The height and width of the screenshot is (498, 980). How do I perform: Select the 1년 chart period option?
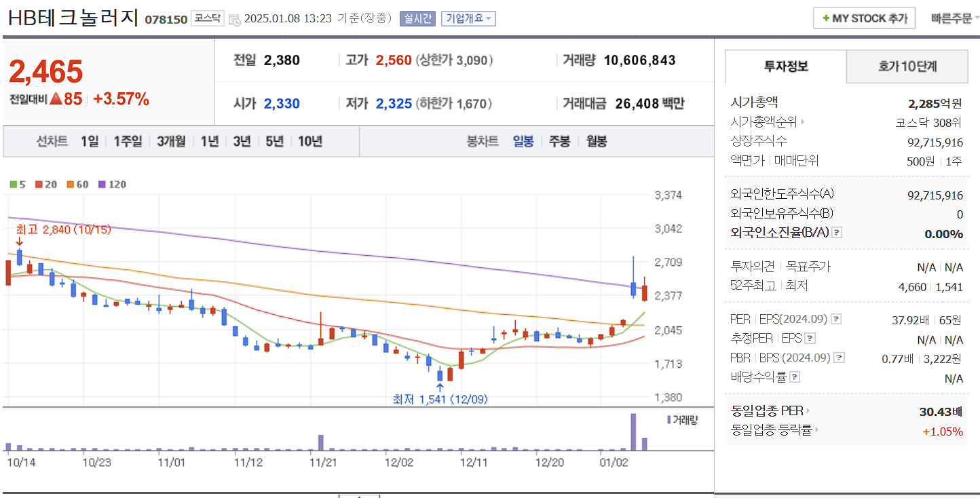pyautogui.click(x=208, y=141)
